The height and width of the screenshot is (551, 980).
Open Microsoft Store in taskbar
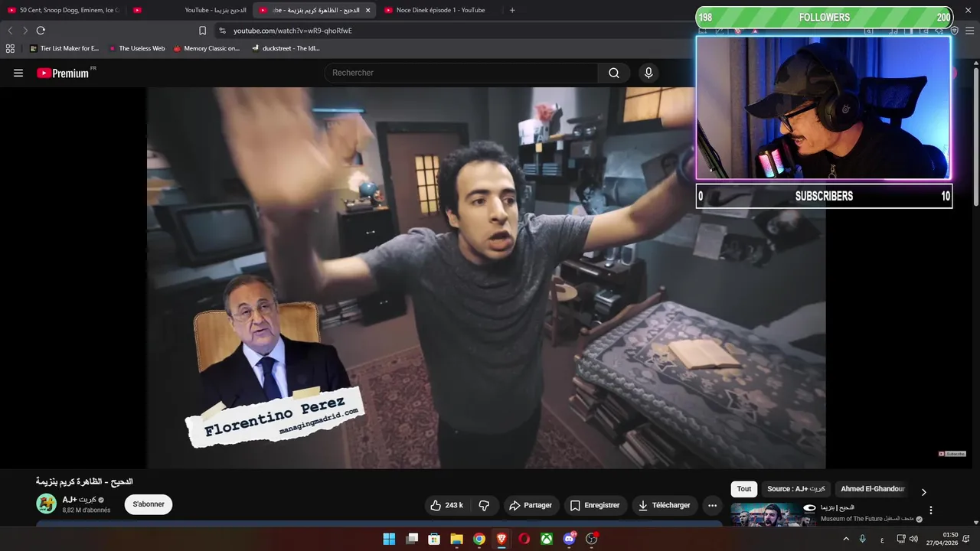coord(434,539)
